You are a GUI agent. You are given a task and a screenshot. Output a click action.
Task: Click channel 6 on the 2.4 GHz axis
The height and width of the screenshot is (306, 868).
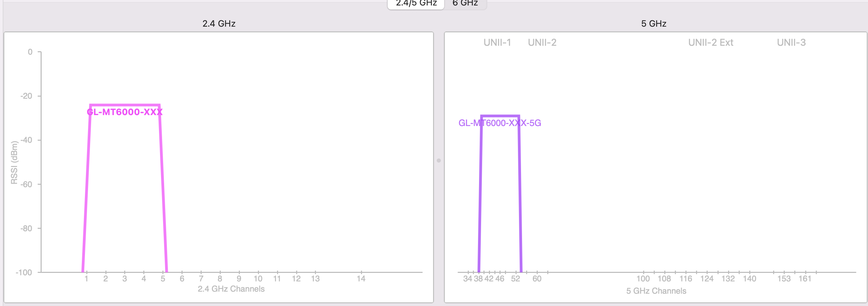tap(182, 279)
